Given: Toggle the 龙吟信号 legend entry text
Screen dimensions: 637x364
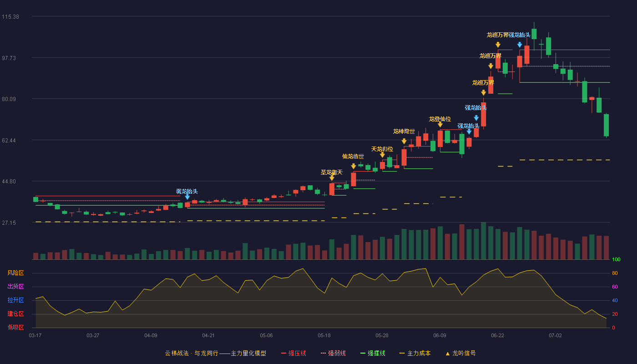Looking at the screenshot, I should tap(464, 353).
